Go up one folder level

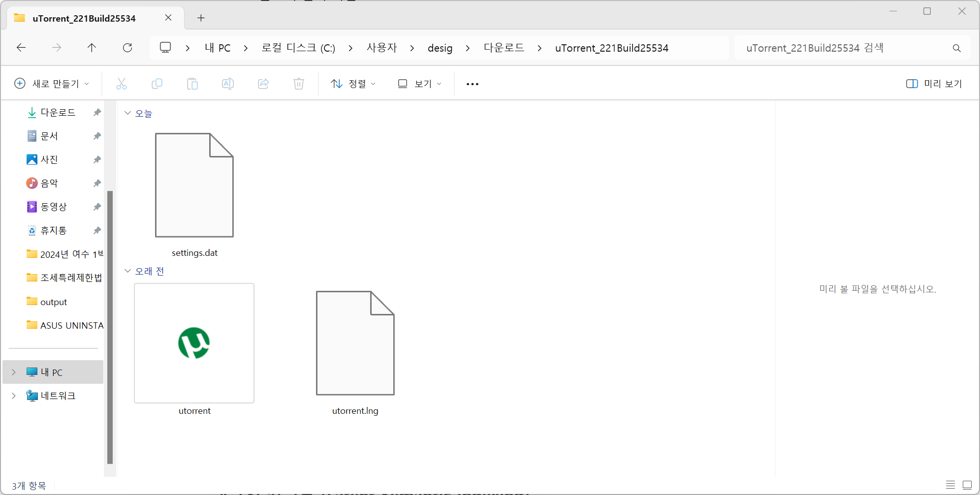pyautogui.click(x=92, y=47)
